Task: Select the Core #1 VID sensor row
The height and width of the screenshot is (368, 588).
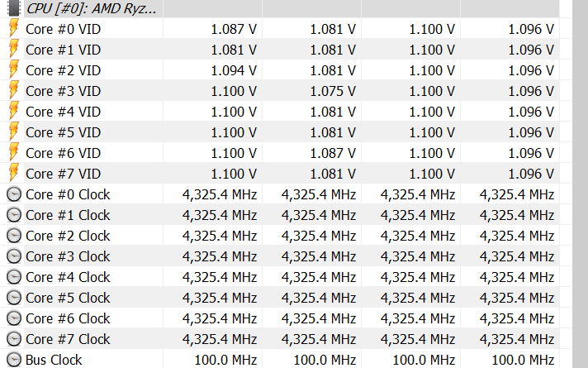Action: click(x=63, y=50)
